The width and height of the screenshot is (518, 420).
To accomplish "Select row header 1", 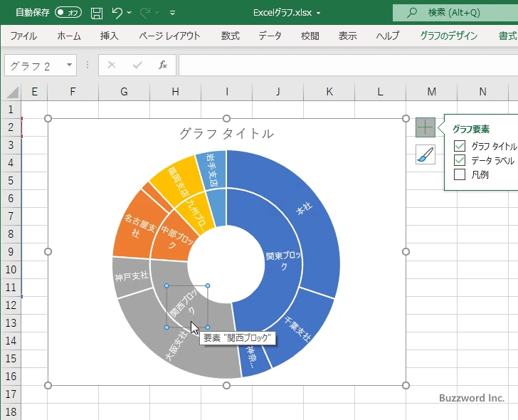I will [x=11, y=110].
